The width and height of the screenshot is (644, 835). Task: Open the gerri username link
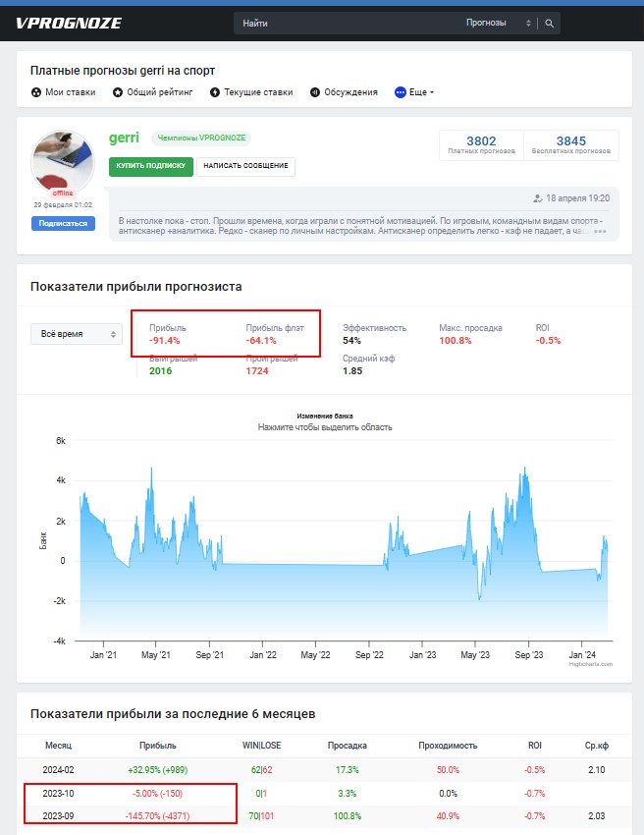pos(125,139)
